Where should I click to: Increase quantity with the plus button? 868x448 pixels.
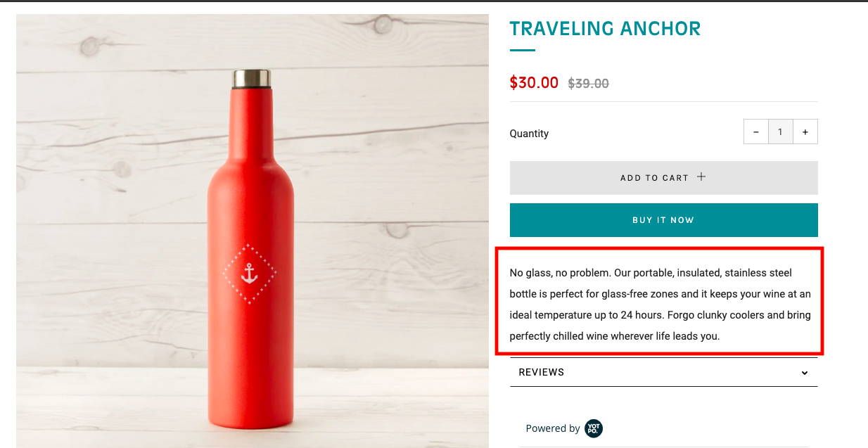point(805,132)
